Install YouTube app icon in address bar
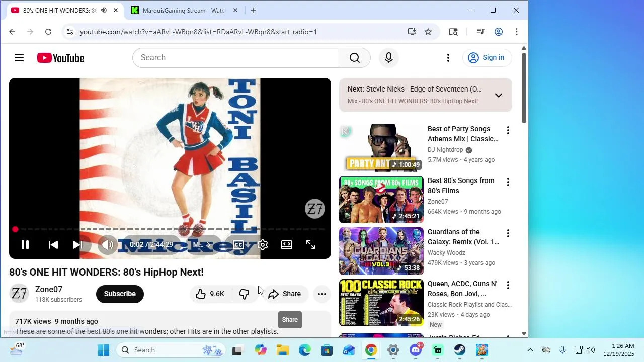 click(x=412, y=32)
